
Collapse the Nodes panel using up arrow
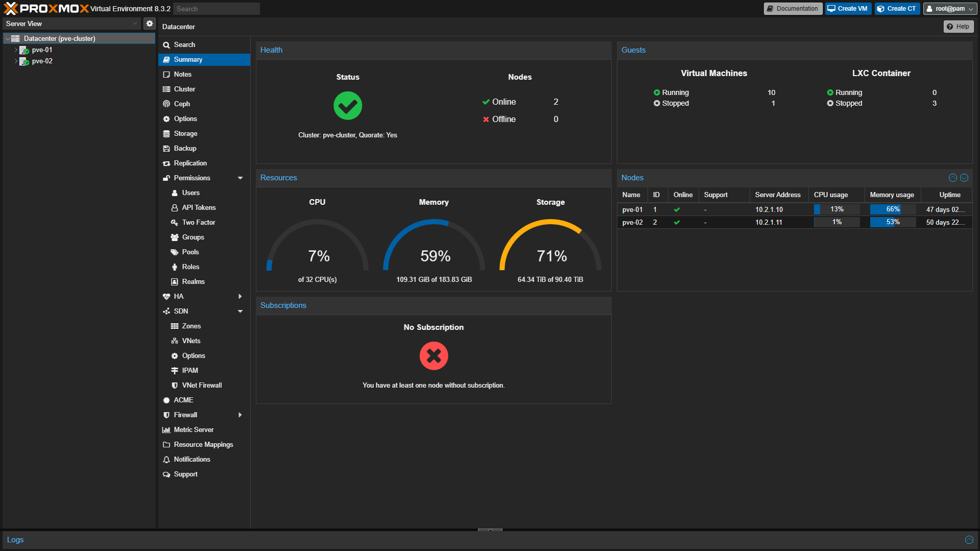click(x=952, y=178)
